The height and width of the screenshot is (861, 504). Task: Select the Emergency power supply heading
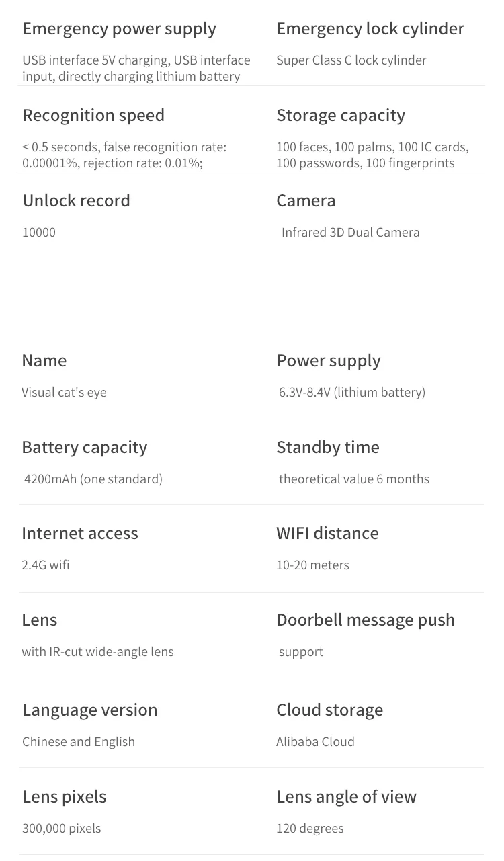point(119,29)
